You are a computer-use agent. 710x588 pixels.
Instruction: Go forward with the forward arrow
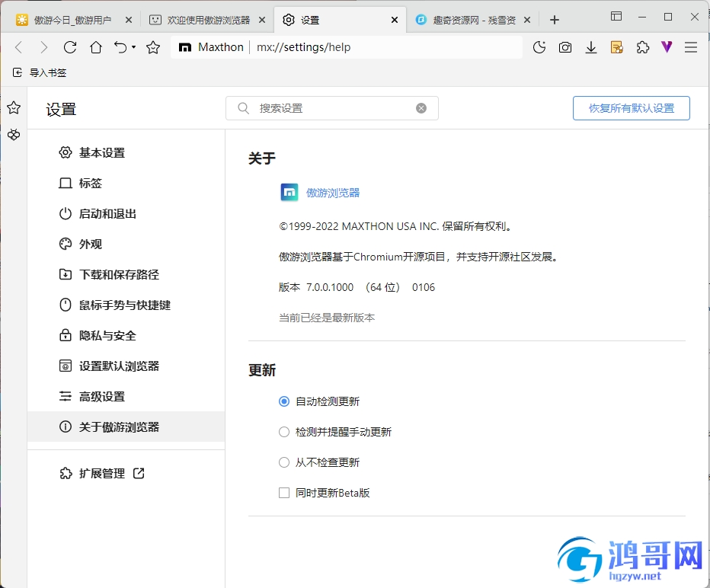tap(44, 47)
